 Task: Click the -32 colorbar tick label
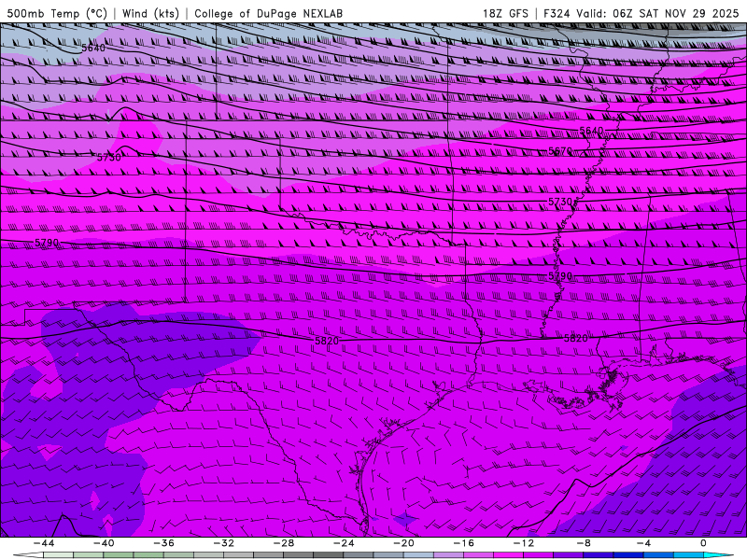click(x=224, y=543)
